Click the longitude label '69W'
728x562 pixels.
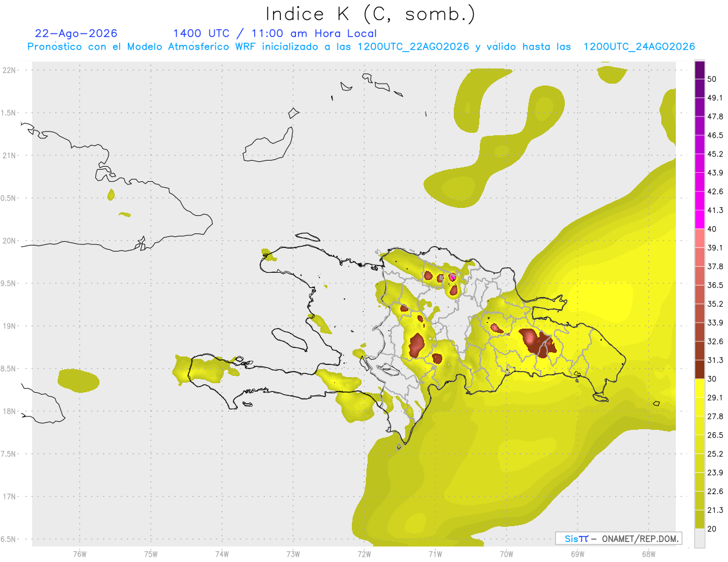tap(578, 554)
